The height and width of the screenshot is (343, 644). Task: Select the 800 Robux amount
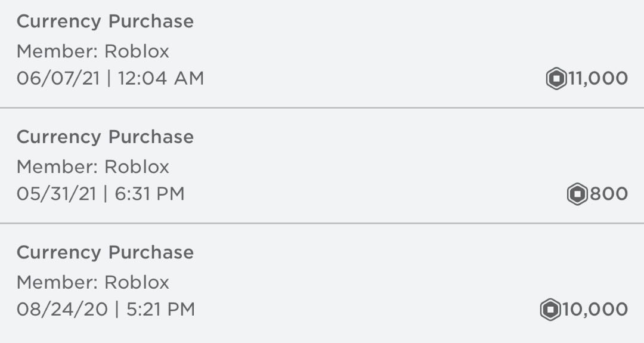pyautogui.click(x=608, y=194)
